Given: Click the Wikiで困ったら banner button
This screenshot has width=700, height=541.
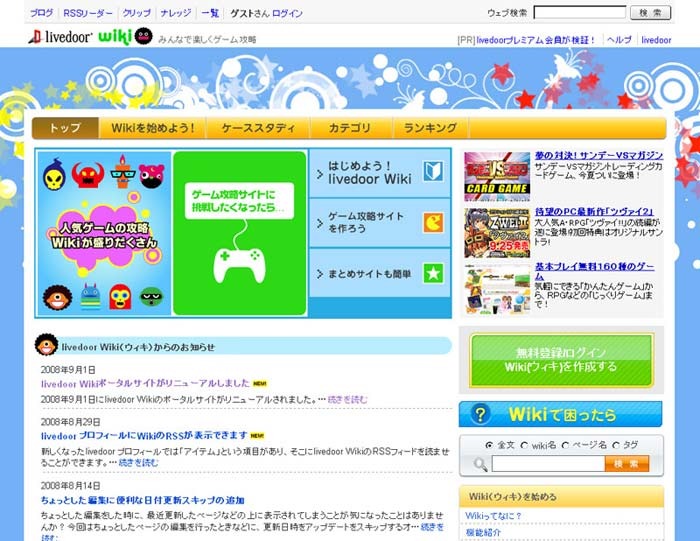Looking at the screenshot, I should [561, 414].
